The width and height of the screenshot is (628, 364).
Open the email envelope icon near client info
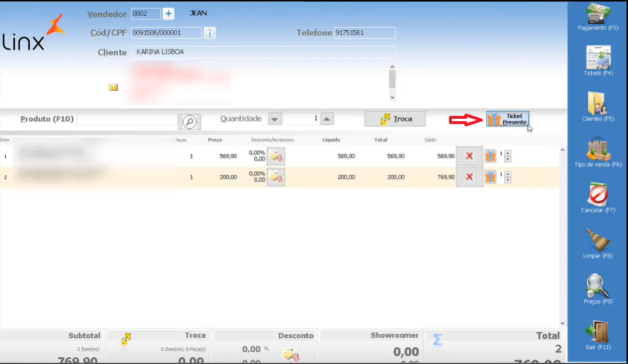[x=113, y=87]
